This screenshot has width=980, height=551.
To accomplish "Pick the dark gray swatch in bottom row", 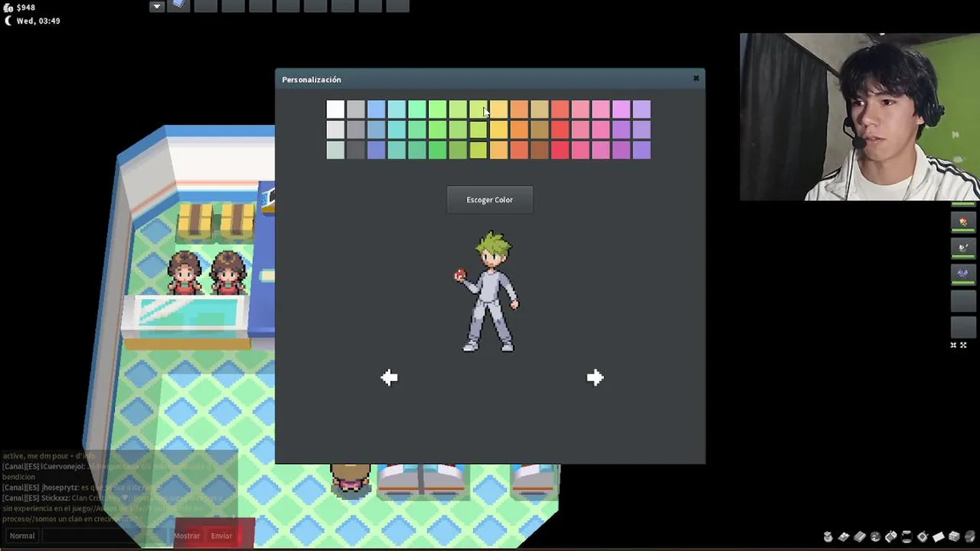I will point(355,150).
